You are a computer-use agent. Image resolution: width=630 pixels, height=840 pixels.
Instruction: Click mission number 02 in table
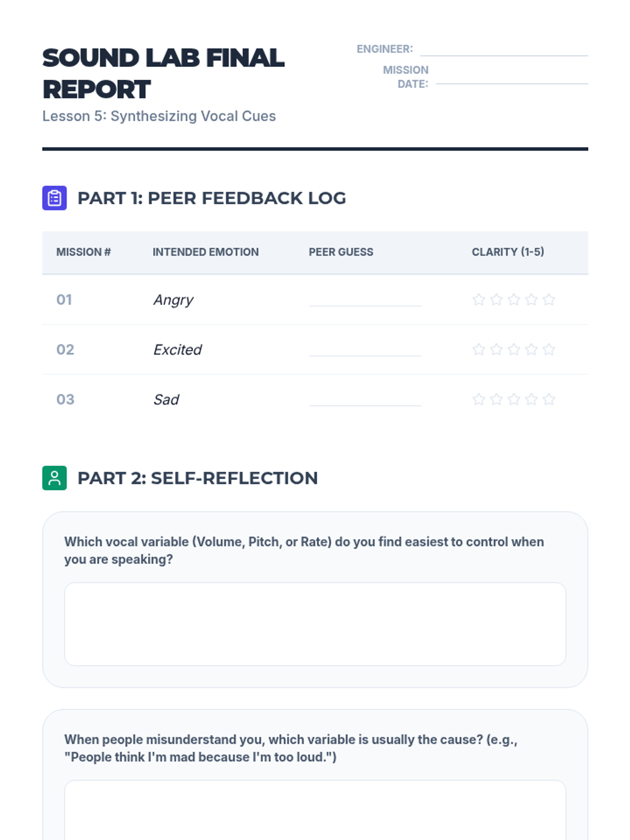click(65, 350)
